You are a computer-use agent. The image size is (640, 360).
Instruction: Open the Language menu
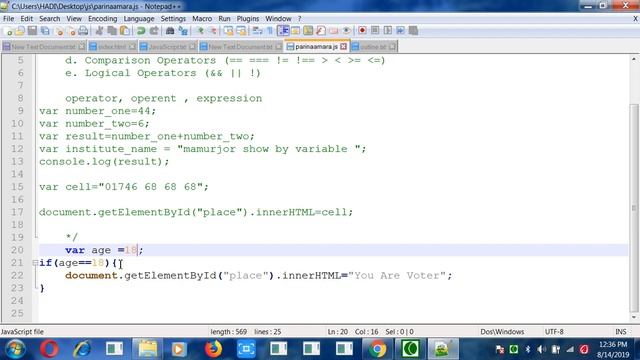139,19
